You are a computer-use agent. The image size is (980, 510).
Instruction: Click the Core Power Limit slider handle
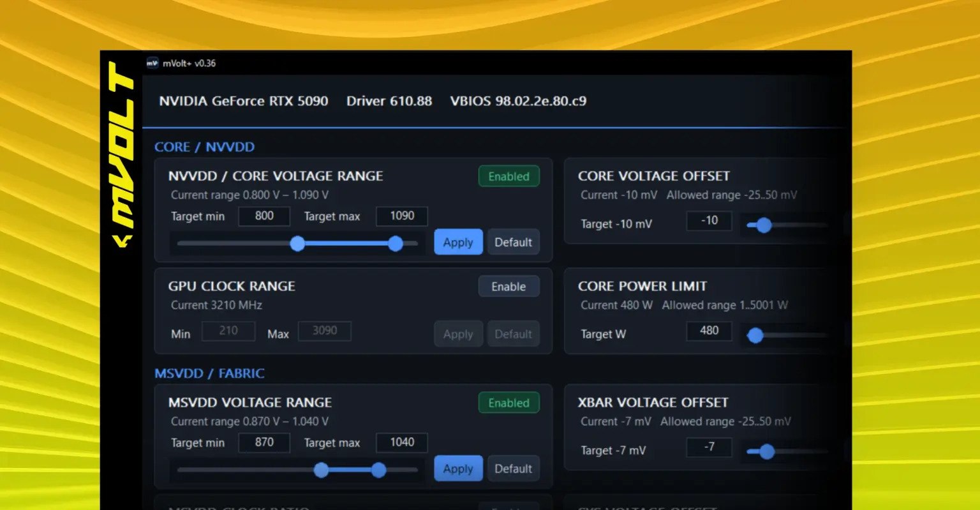[755, 336]
